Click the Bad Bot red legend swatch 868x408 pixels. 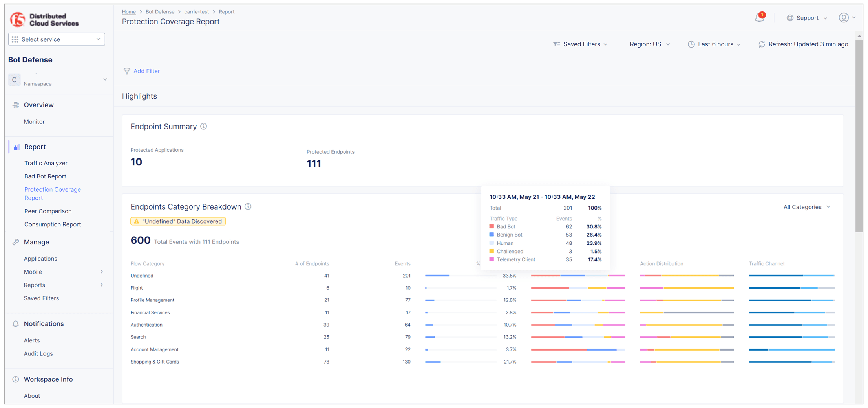click(492, 226)
